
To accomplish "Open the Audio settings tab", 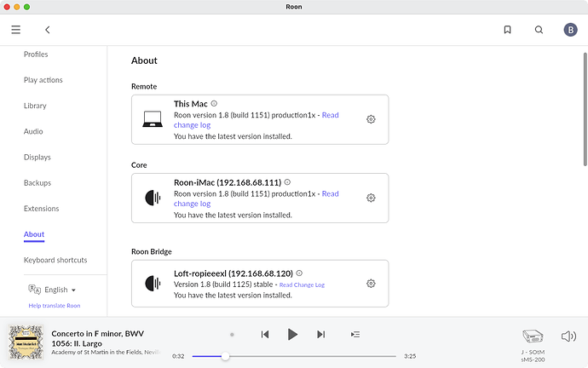I will click(x=33, y=131).
